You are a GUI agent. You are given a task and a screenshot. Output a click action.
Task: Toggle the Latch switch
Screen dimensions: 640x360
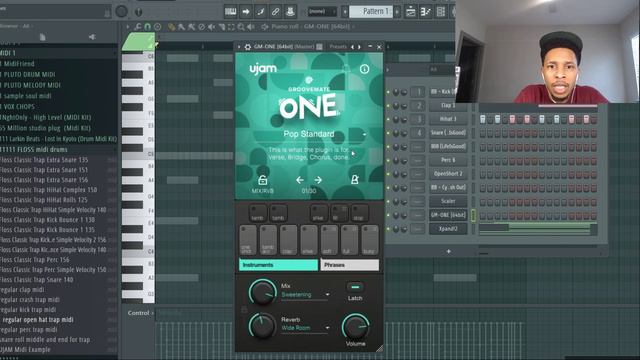click(355, 287)
